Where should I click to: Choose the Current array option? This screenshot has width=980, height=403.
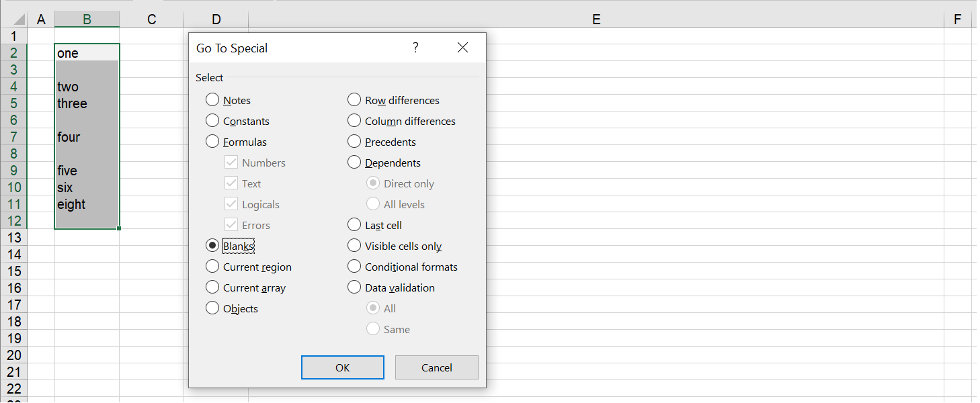click(x=212, y=287)
